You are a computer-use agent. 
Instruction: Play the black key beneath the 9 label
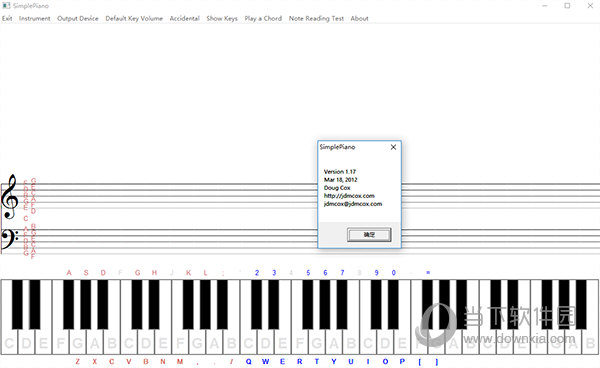[376, 304]
